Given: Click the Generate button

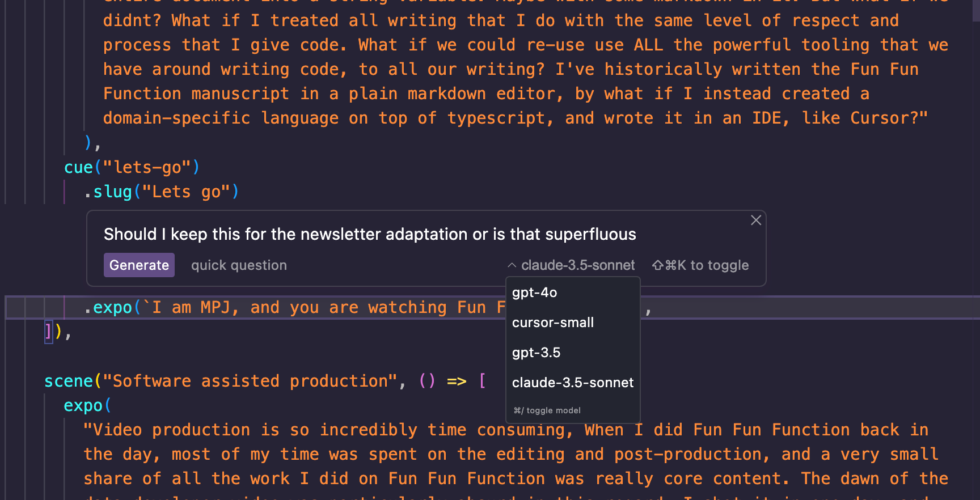Looking at the screenshot, I should [139, 265].
